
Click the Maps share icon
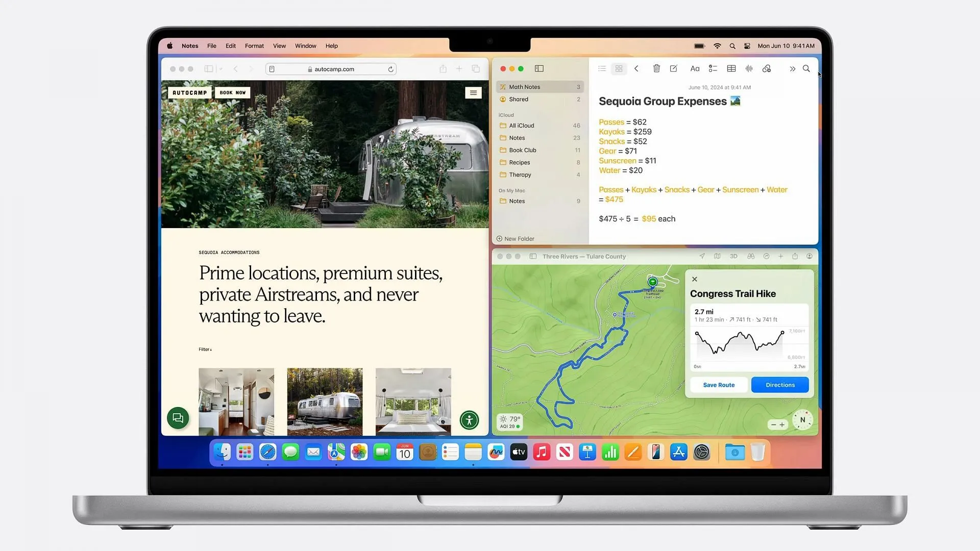[x=796, y=256]
